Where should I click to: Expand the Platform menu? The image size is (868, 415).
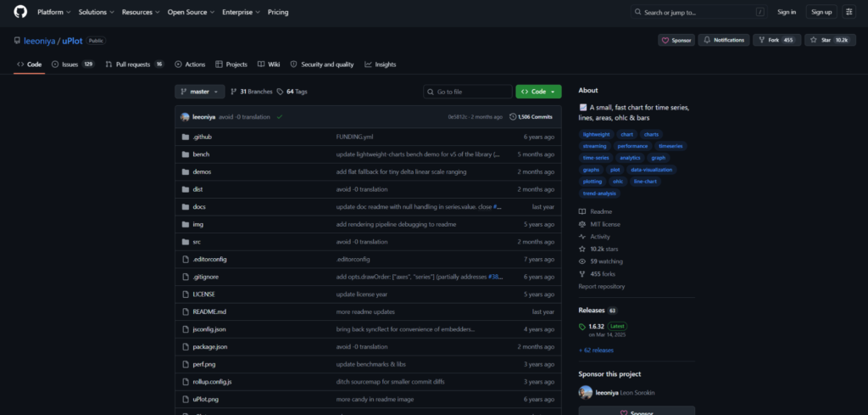(x=53, y=12)
